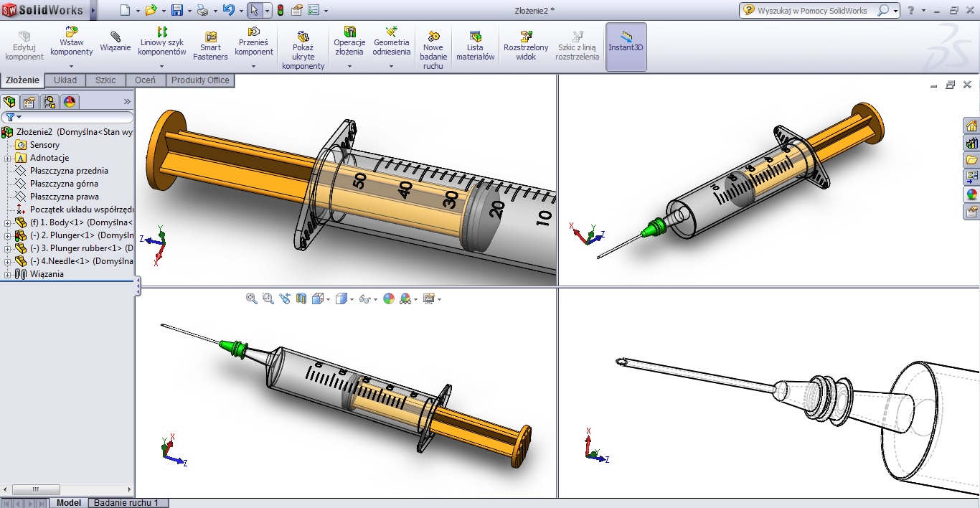The width and height of the screenshot is (980, 508).
Task: Click Previous View icon in viewport toolbar
Action: [285, 298]
